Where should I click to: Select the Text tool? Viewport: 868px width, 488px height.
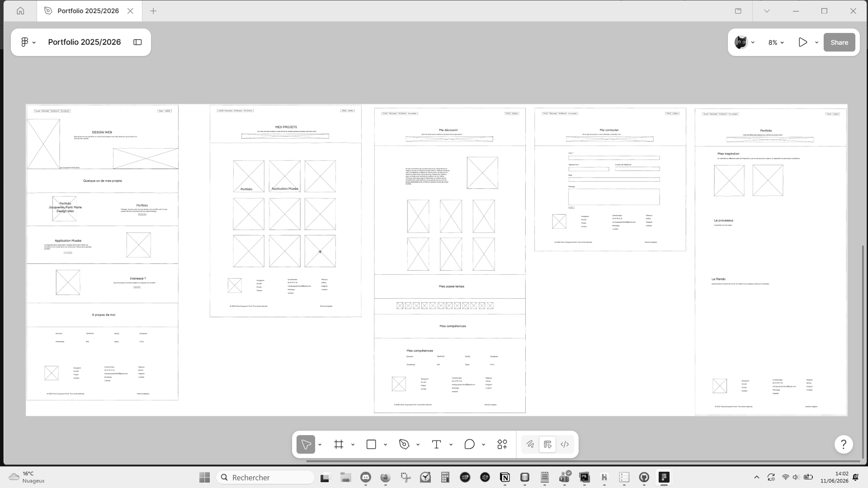pos(436,445)
